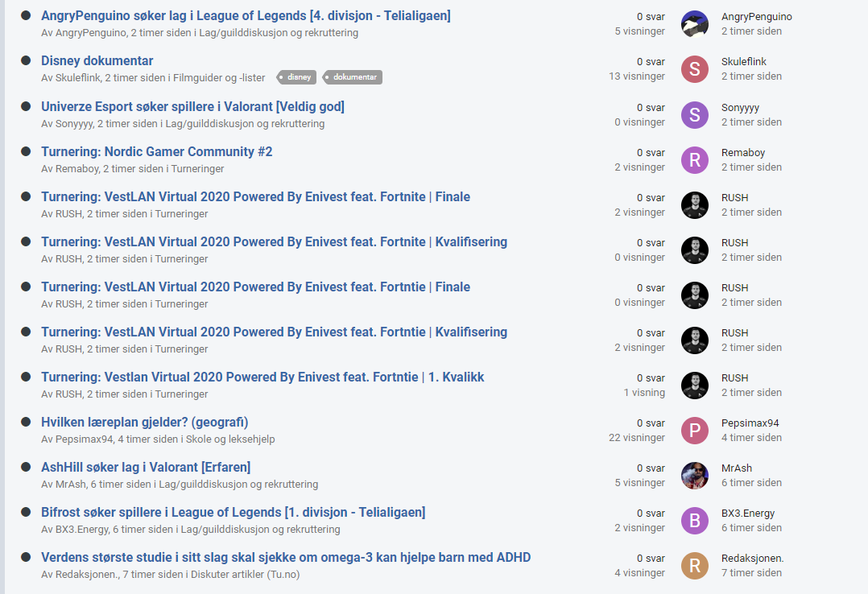
Task: Click MrAsh's profile picture avatar
Action: (x=695, y=476)
